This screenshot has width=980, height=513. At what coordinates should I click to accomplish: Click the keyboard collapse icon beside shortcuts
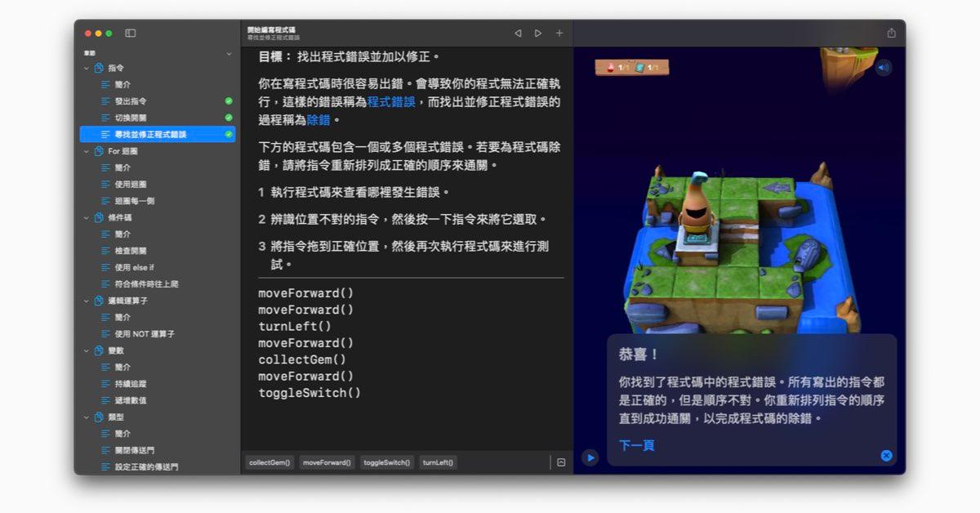click(561, 462)
